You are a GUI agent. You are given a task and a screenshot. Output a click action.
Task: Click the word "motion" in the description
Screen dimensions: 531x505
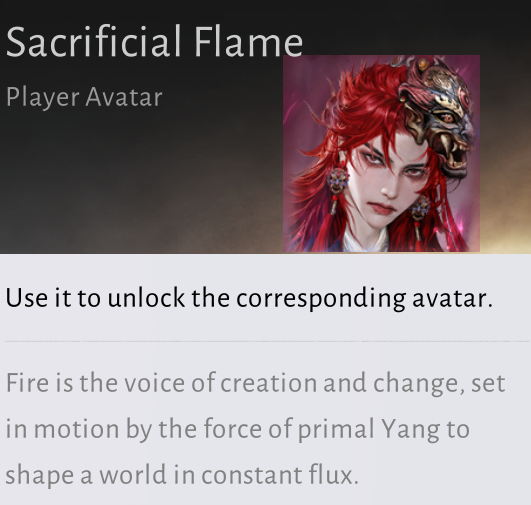click(x=77, y=429)
